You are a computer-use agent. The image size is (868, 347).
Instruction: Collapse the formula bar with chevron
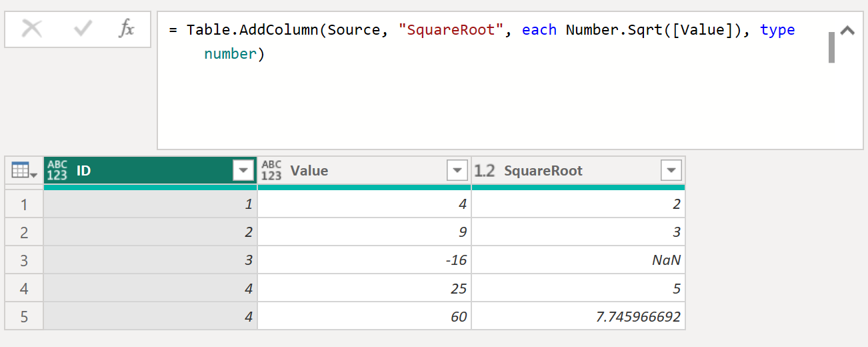[x=848, y=31]
